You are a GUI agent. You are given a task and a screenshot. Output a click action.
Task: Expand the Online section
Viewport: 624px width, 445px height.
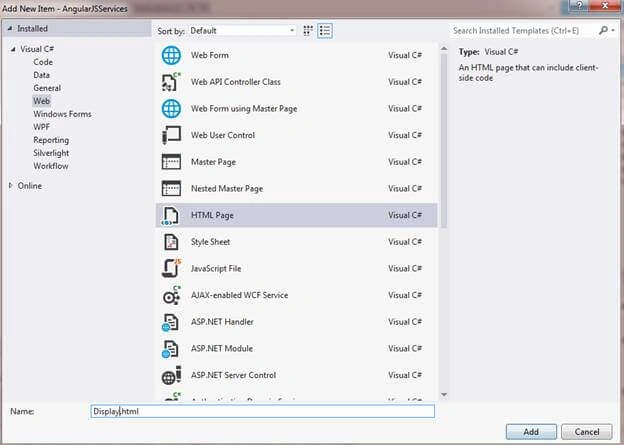(11, 185)
